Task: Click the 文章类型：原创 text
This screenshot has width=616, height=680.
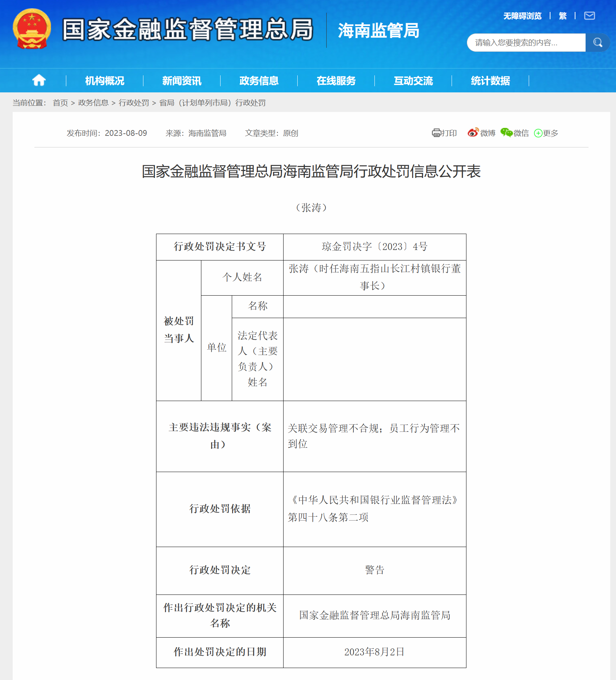Action: [272, 133]
